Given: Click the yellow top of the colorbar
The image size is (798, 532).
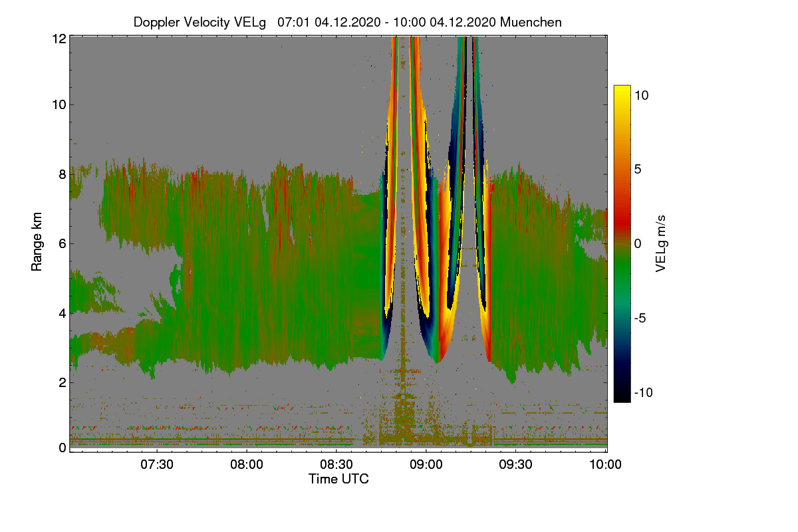Looking at the screenshot, I should tap(622, 90).
